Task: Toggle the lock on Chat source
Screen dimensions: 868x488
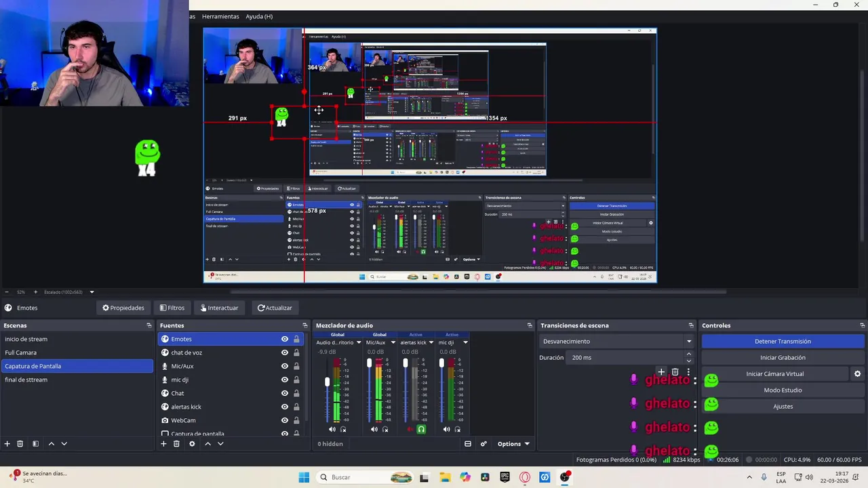Action: click(296, 393)
